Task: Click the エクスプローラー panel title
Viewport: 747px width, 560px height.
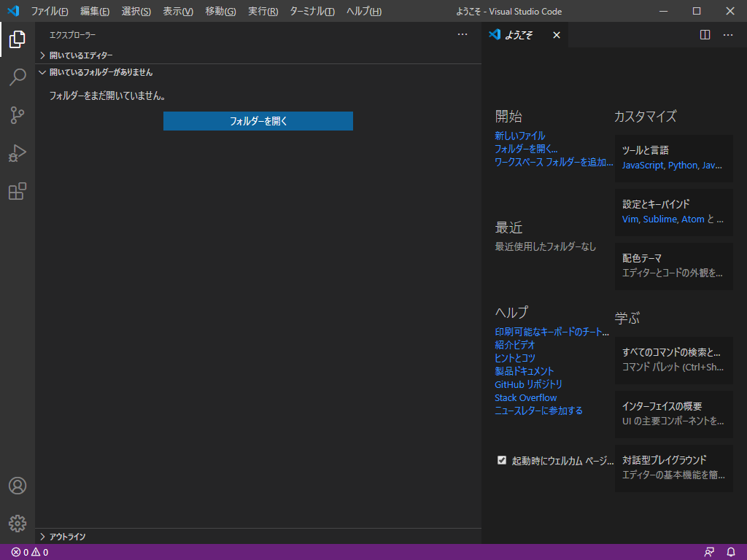Action: tap(72, 35)
